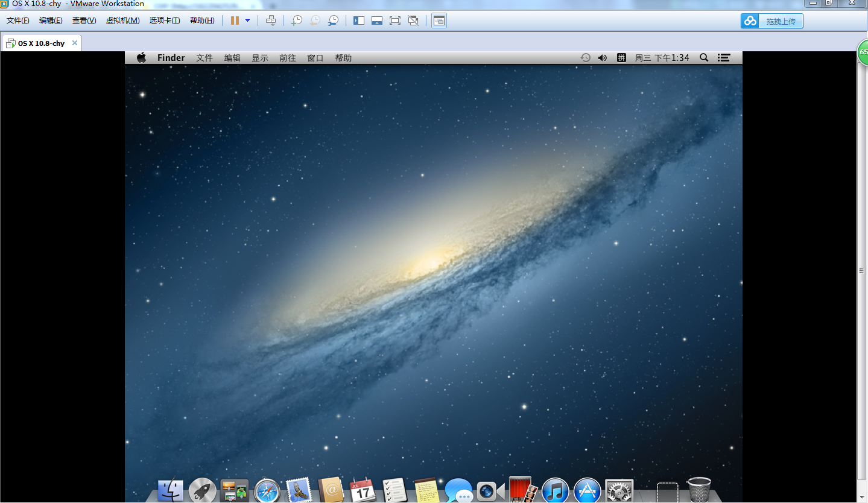This screenshot has width=868, height=503.
Task: Open VMware 查看(V) menu
Action: point(84,21)
